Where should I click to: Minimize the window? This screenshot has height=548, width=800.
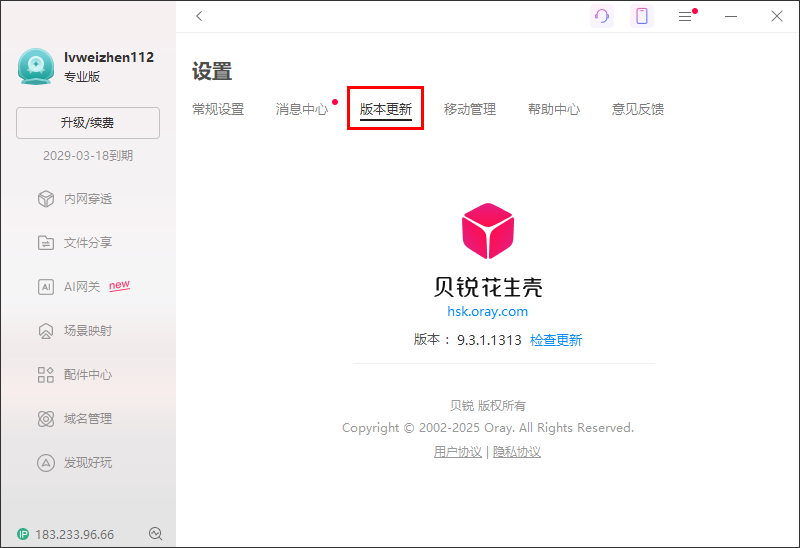(x=731, y=16)
